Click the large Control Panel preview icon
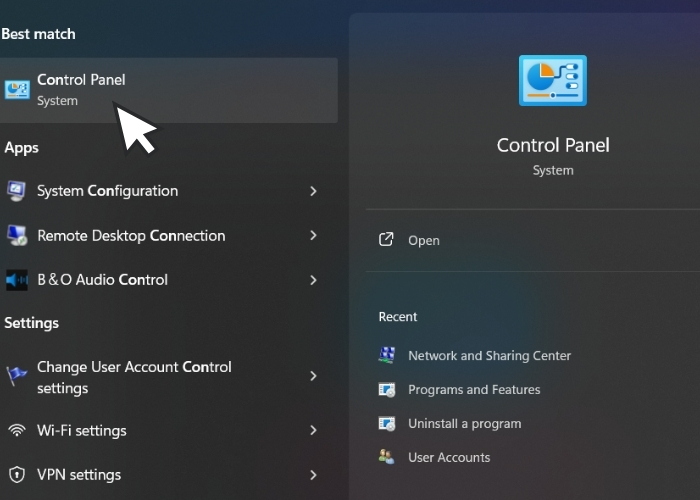The width and height of the screenshot is (700, 500). point(552,82)
